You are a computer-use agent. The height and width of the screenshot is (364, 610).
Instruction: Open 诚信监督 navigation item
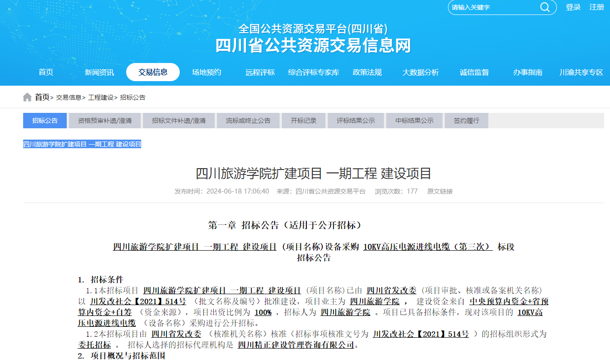coord(474,73)
